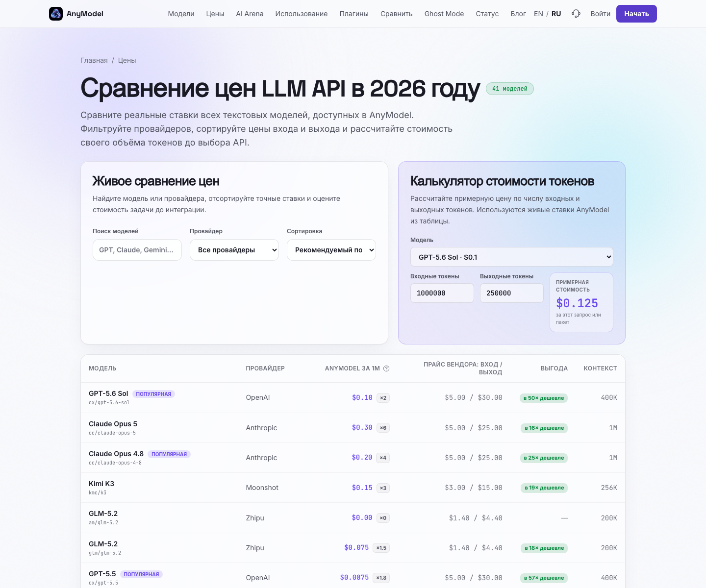
Task: Click the Moonshot provider cell
Action: (262, 488)
